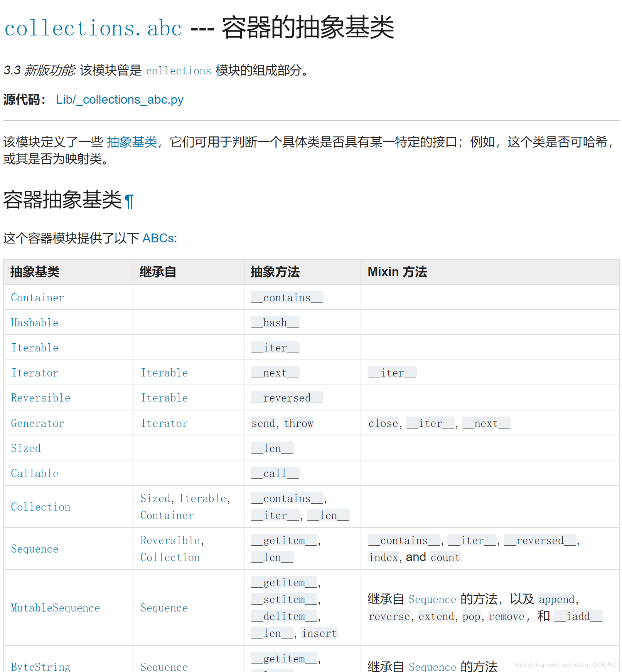Click Collection in the Sequence row's inherits column
Image resolution: width=622 pixels, height=672 pixels.
pyautogui.click(x=170, y=557)
